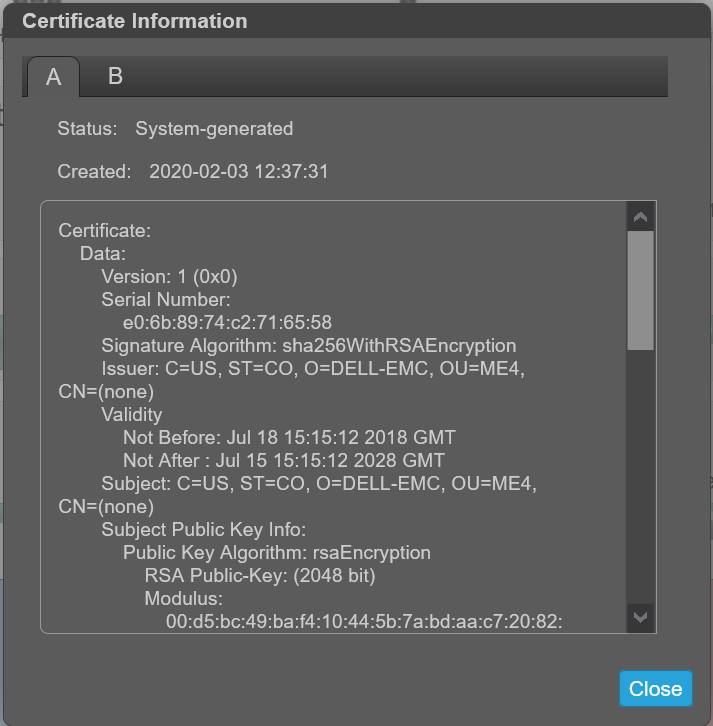
Task: Click the Version: 1 (0x0) line
Action: coord(169,277)
